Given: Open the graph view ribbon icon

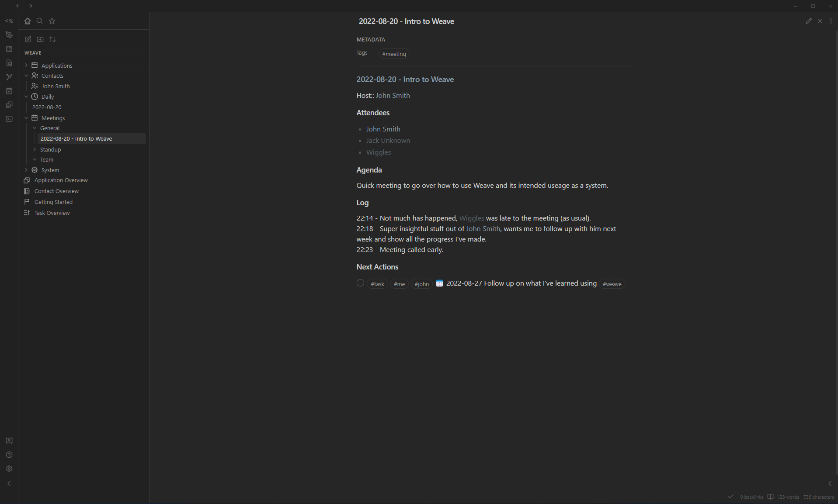Looking at the screenshot, I should pyautogui.click(x=9, y=77).
